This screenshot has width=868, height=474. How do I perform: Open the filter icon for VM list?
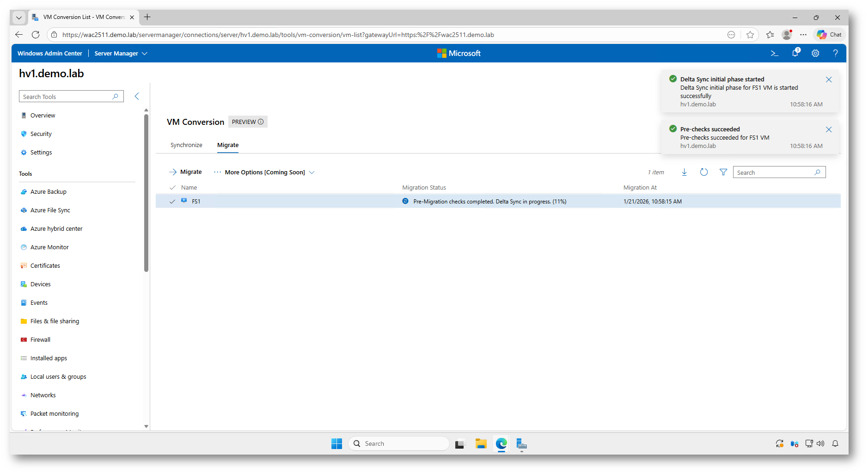pyautogui.click(x=723, y=172)
